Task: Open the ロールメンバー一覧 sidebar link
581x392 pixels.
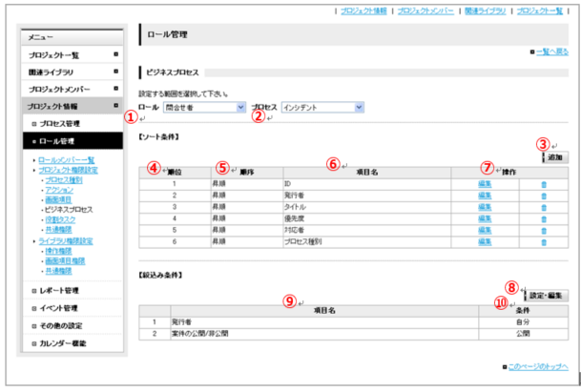Action: [67, 160]
